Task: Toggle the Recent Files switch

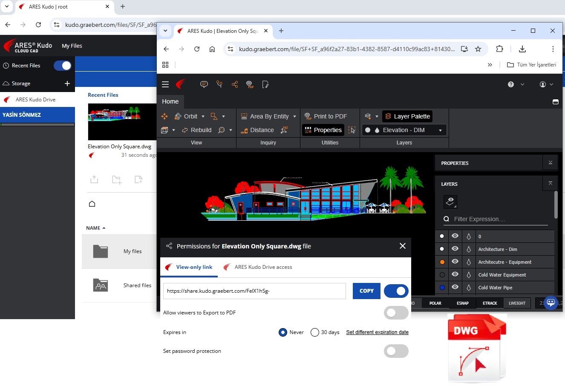Action: tap(63, 66)
